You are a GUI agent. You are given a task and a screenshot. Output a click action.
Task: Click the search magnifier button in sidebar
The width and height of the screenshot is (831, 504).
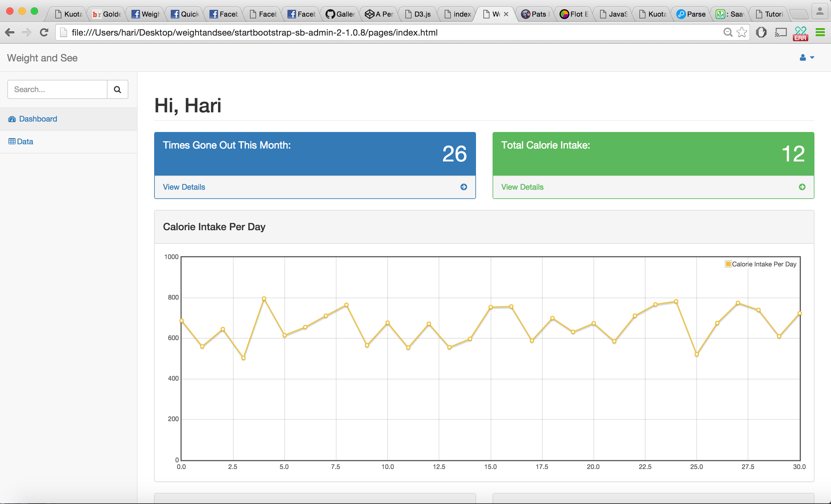click(x=117, y=89)
